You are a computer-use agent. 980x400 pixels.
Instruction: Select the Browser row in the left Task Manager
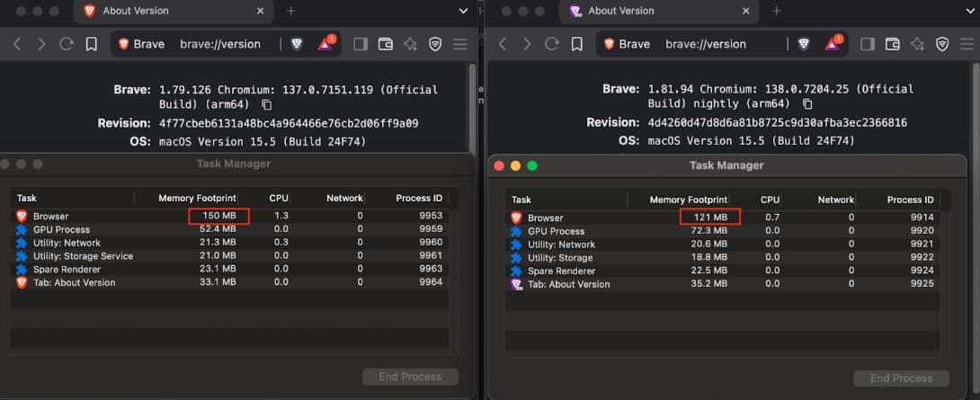click(229, 217)
